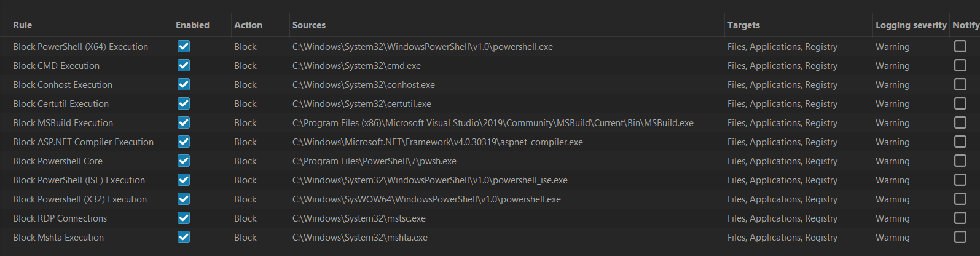
Task: Select the Block Mshta Execution rule
Action: (58, 238)
